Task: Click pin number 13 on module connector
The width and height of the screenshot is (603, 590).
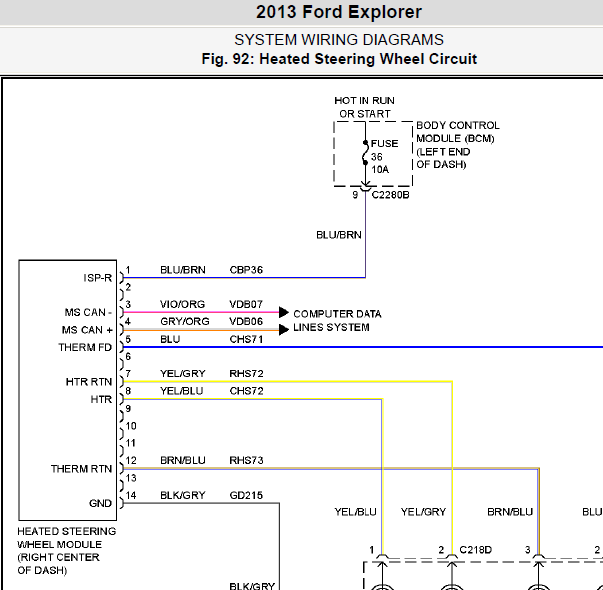Action: pos(131,478)
